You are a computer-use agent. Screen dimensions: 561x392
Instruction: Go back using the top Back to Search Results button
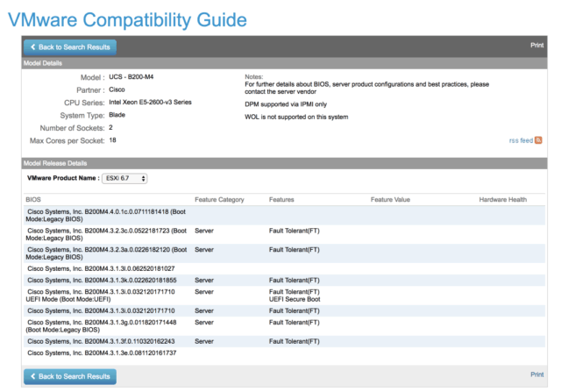pos(70,47)
